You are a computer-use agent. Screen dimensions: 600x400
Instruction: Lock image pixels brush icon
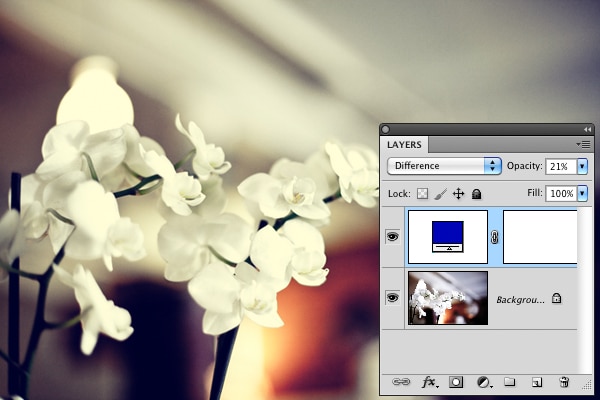point(441,194)
